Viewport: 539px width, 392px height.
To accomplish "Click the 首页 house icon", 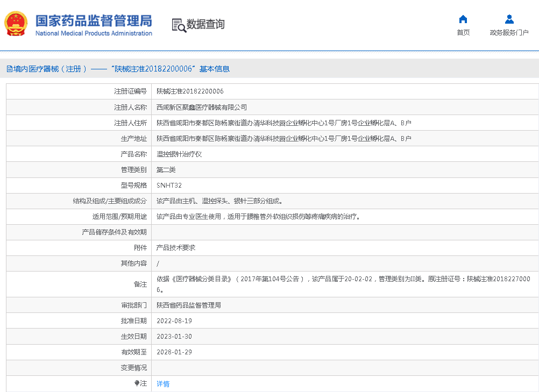I will click(463, 19).
